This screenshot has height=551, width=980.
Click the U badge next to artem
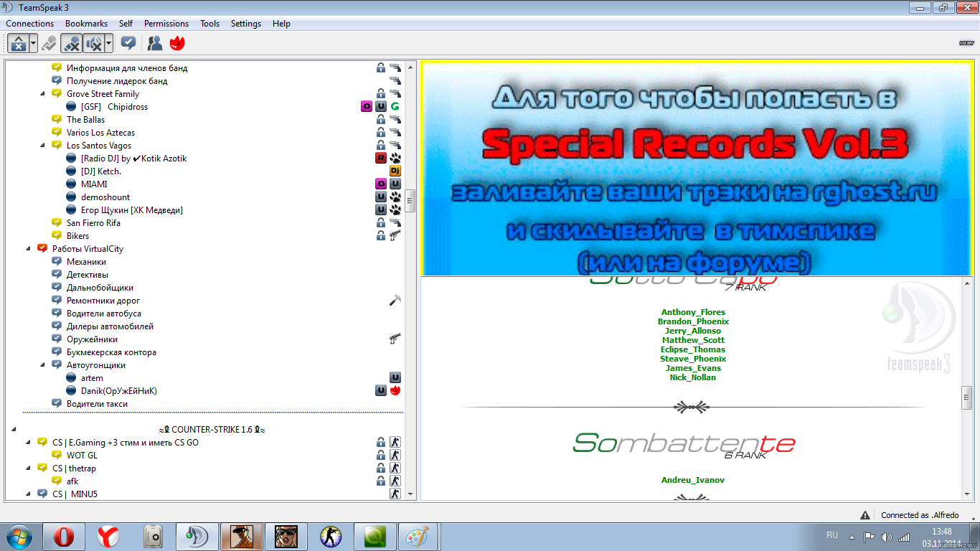(x=395, y=378)
